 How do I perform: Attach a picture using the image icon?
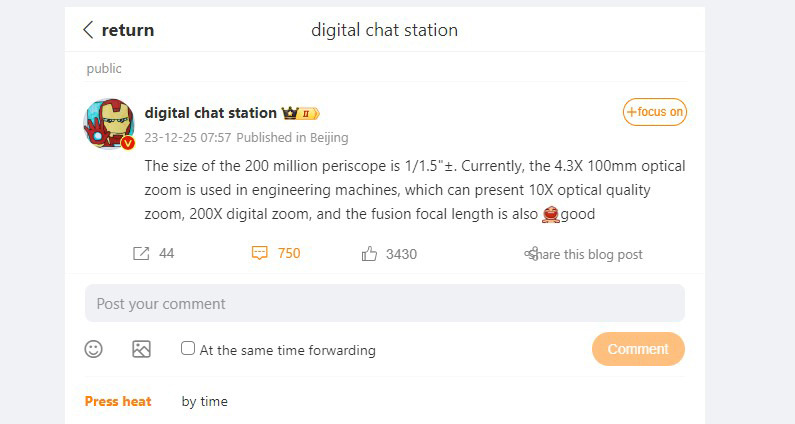coord(141,349)
